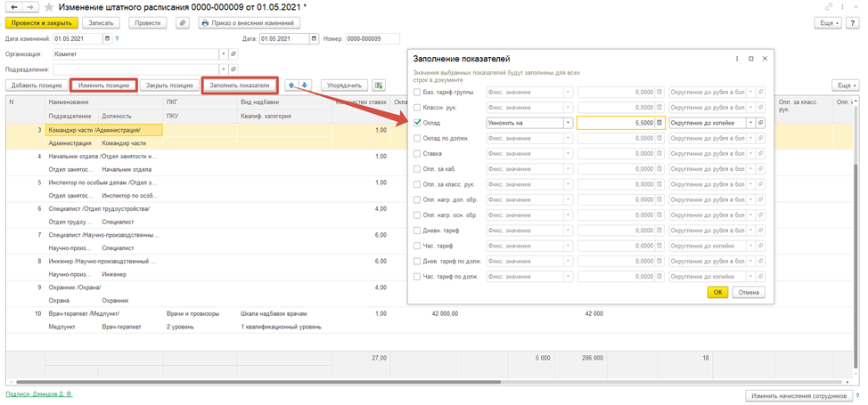Post document with Провести button
Screen dimensions: 868x405
[148, 23]
